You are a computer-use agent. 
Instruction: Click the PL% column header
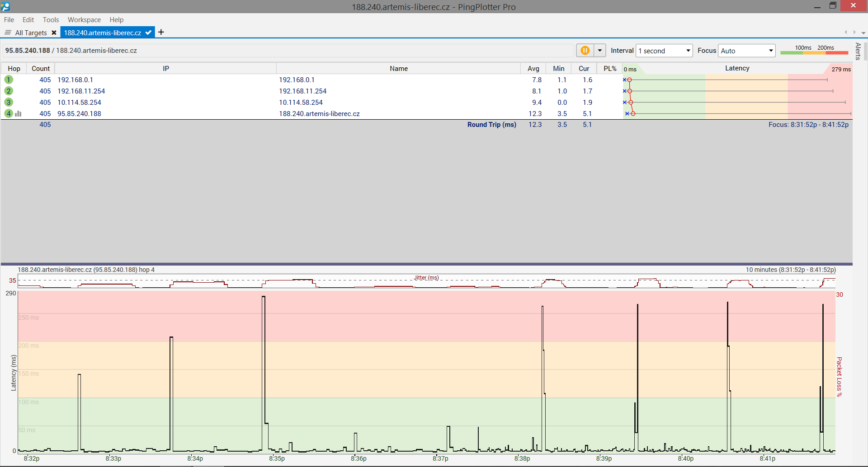(610, 69)
